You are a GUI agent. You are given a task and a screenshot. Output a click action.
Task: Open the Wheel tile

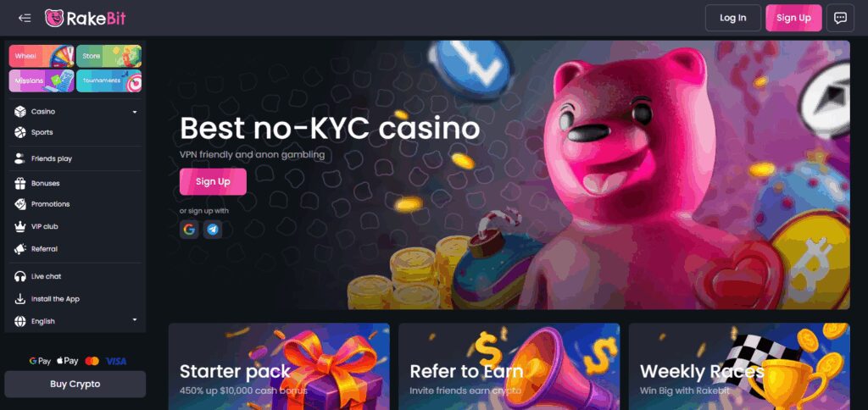42,56
